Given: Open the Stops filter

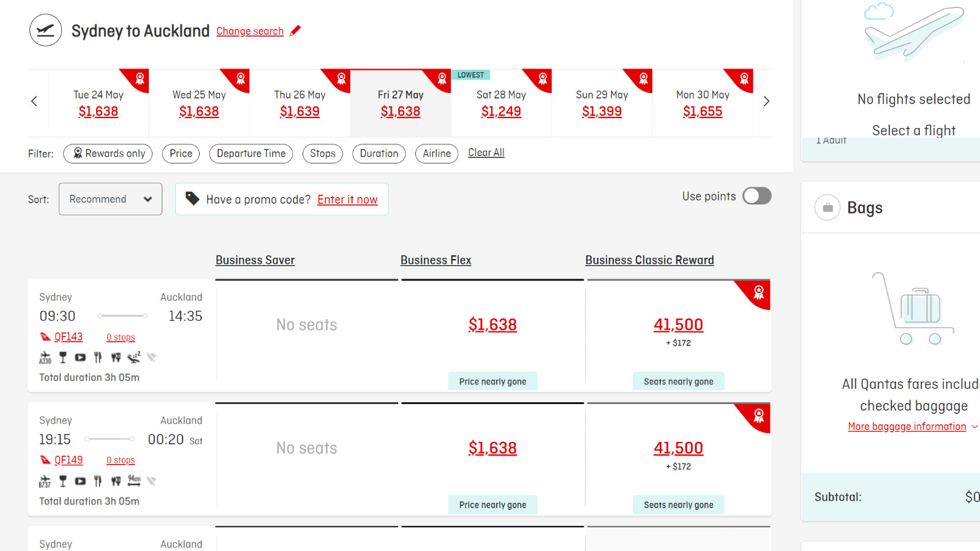Looking at the screenshot, I should 323,154.
